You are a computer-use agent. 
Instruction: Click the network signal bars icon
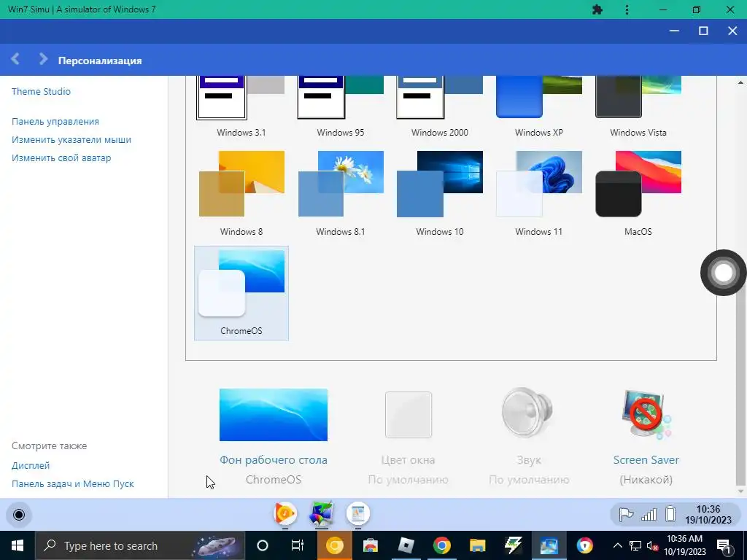click(649, 514)
